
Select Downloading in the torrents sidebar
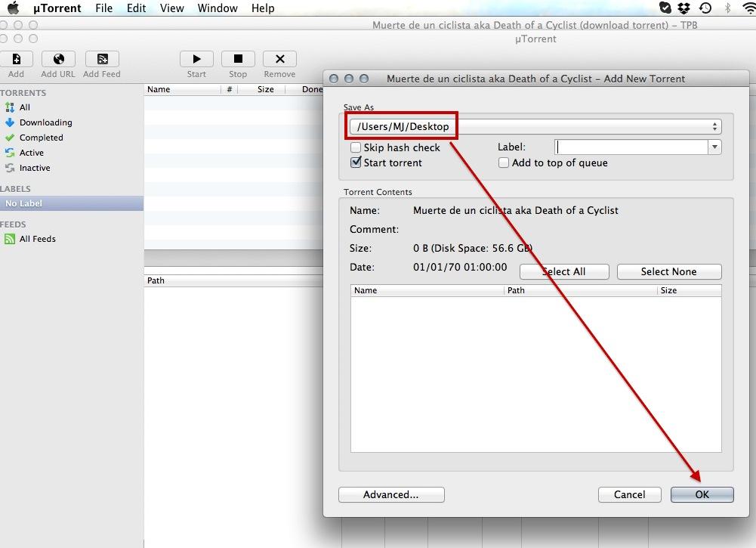click(45, 122)
